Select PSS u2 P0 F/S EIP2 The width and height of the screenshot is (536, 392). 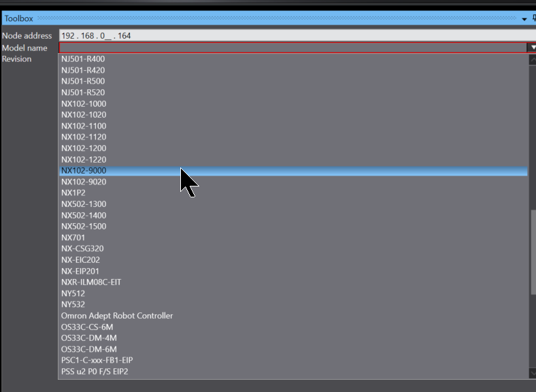point(95,372)
